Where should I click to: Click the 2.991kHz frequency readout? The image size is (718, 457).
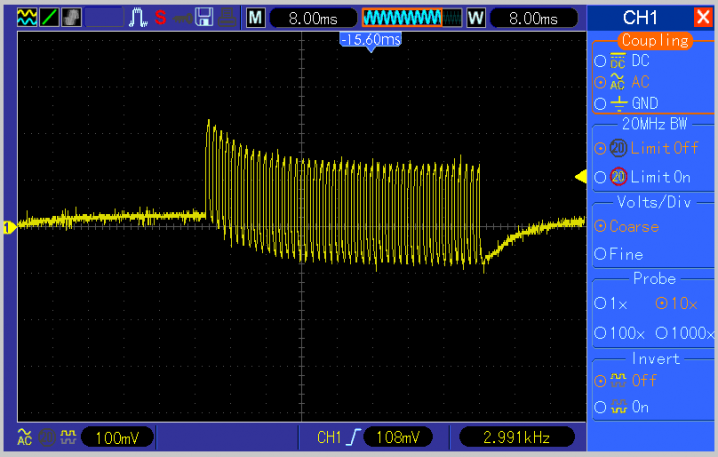coord(516,437)
